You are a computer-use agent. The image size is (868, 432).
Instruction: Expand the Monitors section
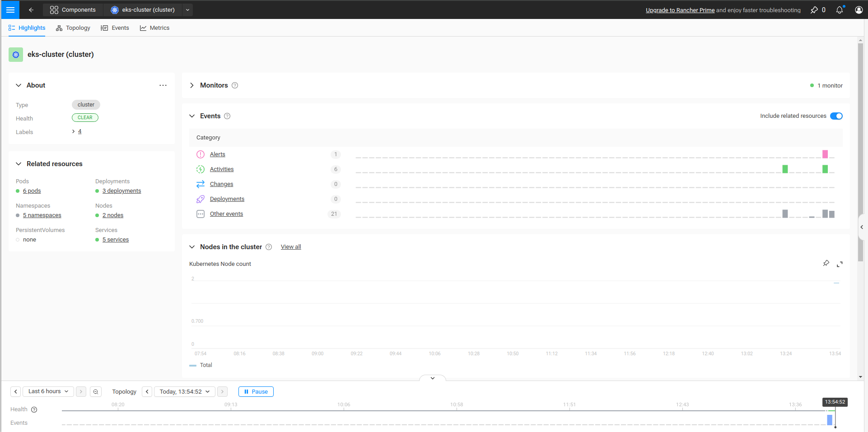[191, 85]
